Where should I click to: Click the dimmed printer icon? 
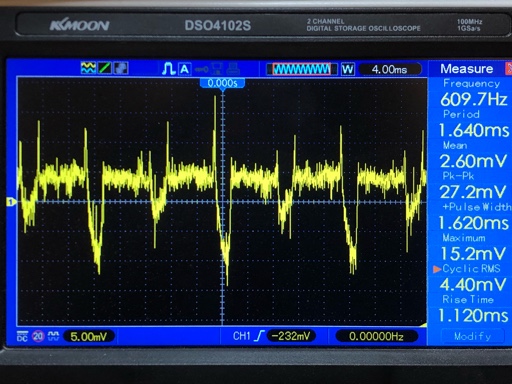(233, 69)
